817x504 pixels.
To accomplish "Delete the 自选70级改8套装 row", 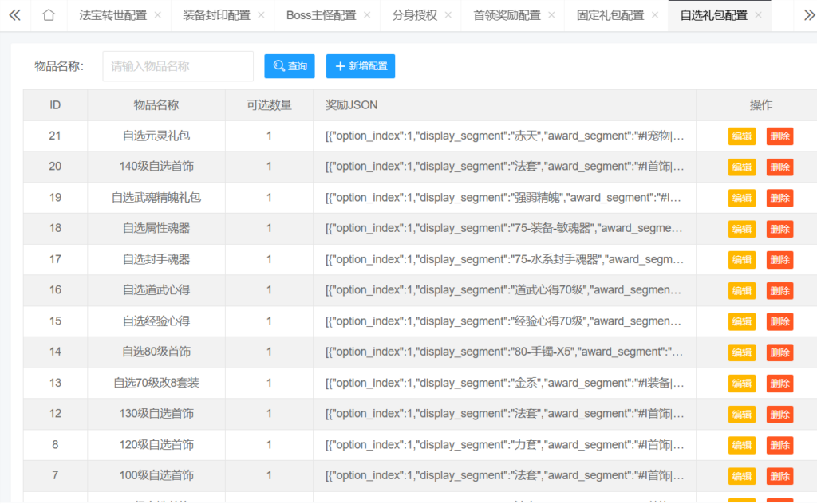I will point(780,384).
